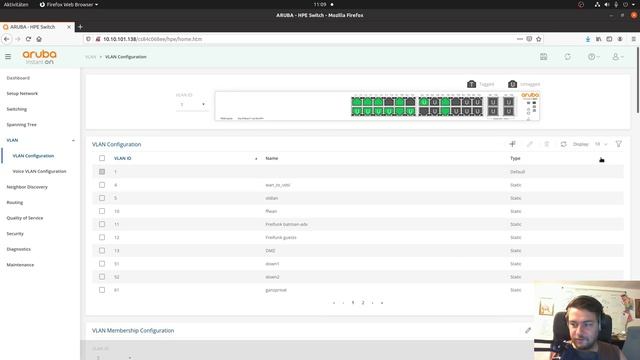Open the table filter funnel icon
640x360 pixels.
click(619, 144)
